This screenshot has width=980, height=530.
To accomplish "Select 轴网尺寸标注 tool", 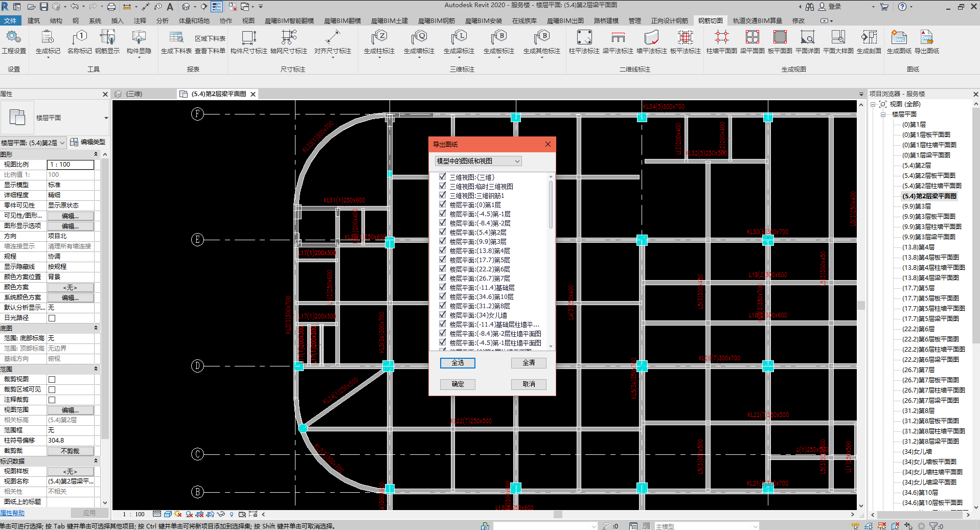I will tap(289, 41).
